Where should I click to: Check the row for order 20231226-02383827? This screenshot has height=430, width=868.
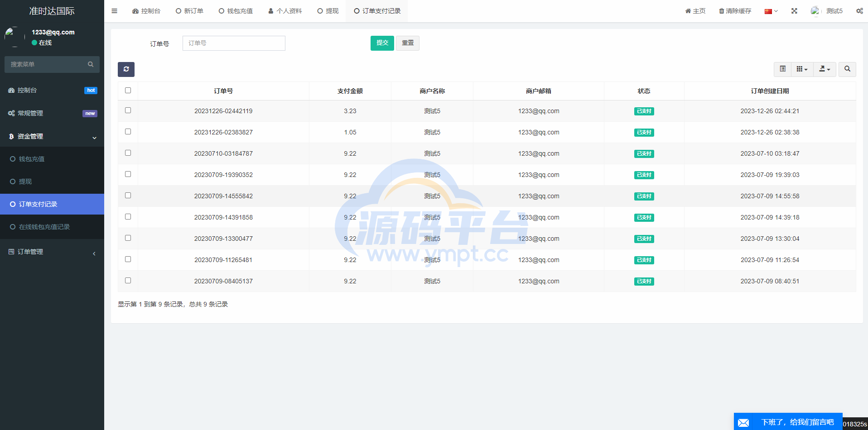(x=128, y=132)
